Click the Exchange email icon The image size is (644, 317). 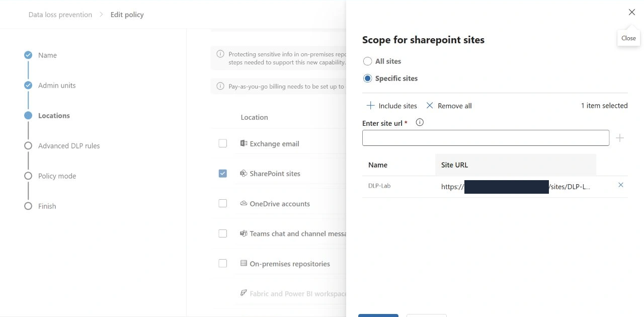(244, 143)
